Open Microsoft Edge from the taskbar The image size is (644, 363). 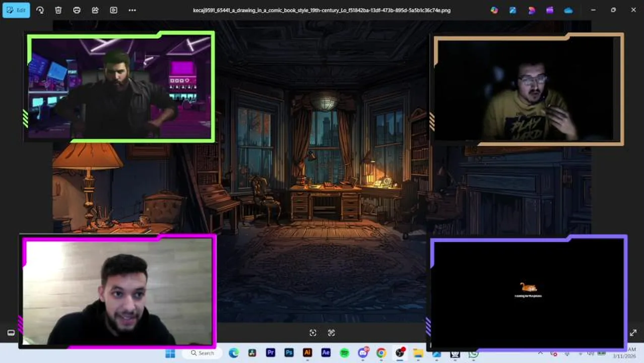coord(234,353)
